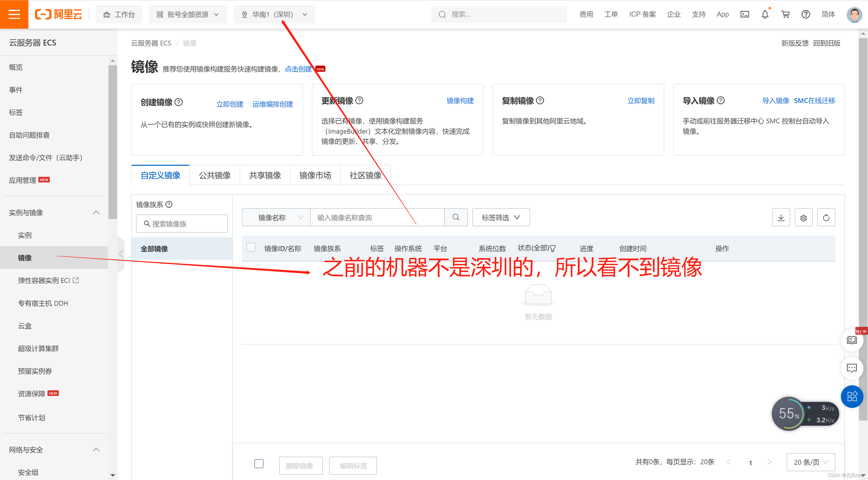Switch to the 公共镜像 tab
868x480 pixels.
click(214, 175)
